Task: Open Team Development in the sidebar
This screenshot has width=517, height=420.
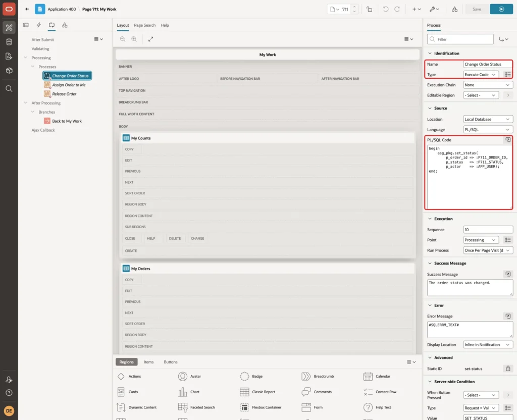Action: (x=9, y=57)
